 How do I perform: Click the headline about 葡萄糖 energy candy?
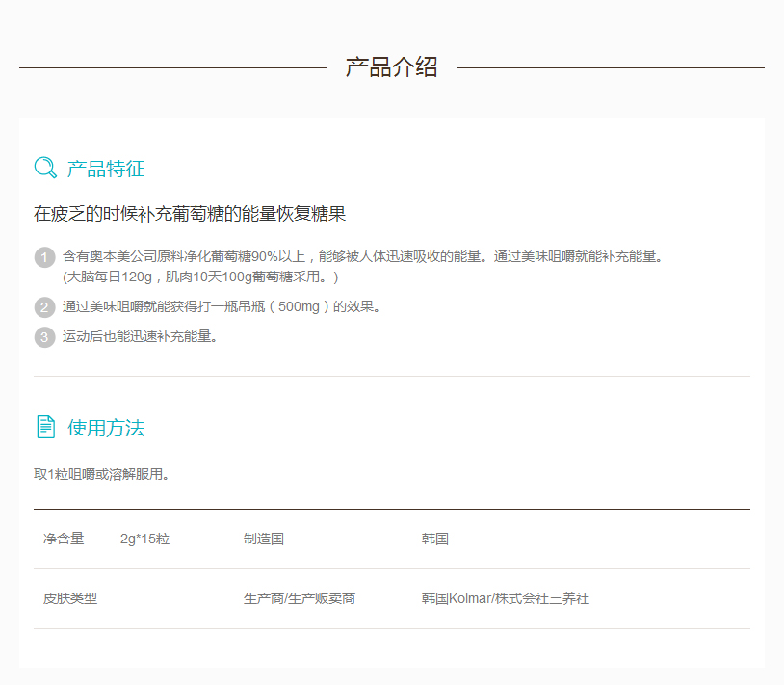[x=190, y=214]
